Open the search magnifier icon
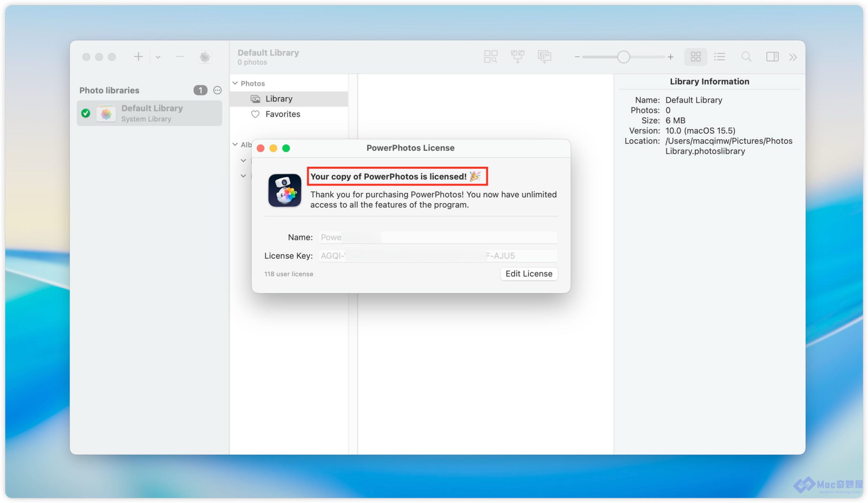Image resolution: width=868 pixels, height=503 pixels. (746, 57)
